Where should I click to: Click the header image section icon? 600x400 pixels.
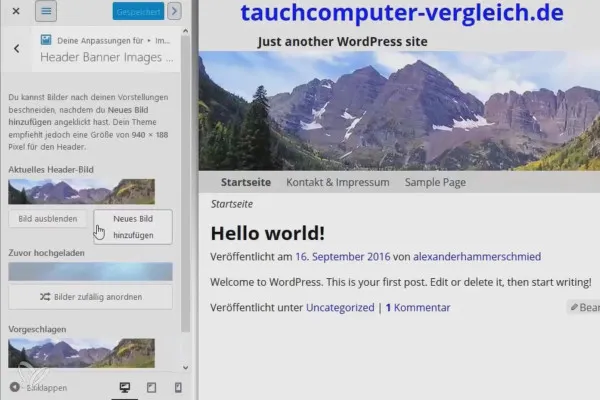46,39
